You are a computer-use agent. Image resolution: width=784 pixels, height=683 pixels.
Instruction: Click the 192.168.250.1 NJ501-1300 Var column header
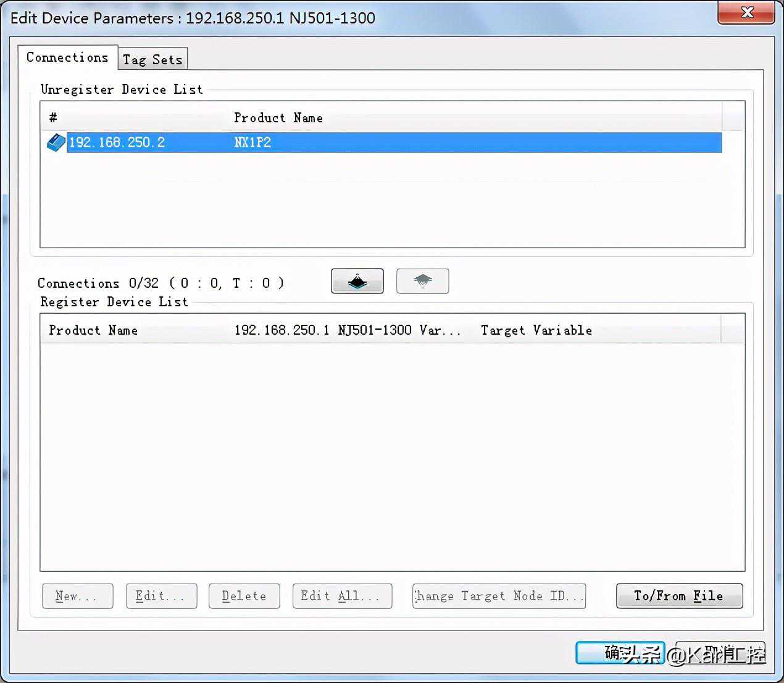point(347,330)
